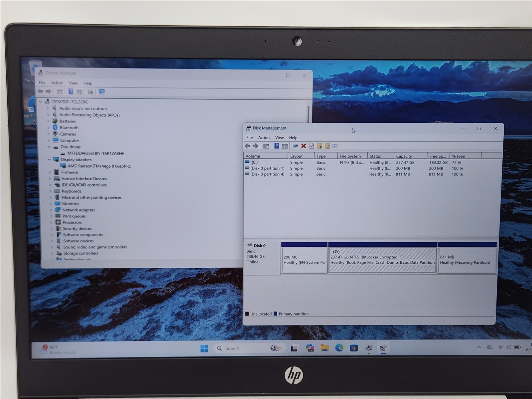This screenshot has width=532, height=399.
Task: Open Help menu in Disk Management
Action: (x=293, y=138)
